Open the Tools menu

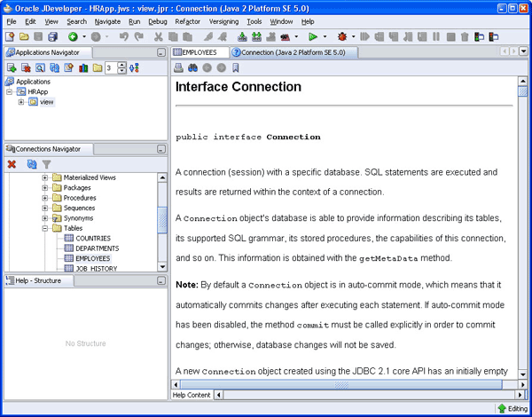point(254,21)
